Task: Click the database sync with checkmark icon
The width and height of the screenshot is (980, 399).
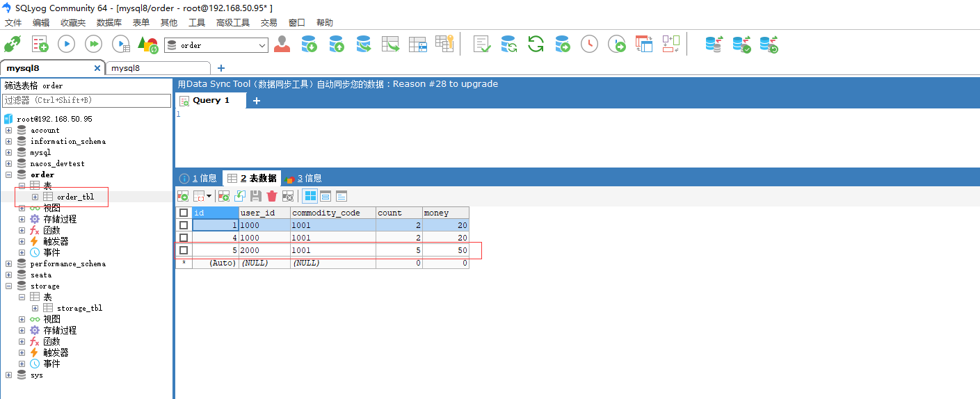Action: 741,44
